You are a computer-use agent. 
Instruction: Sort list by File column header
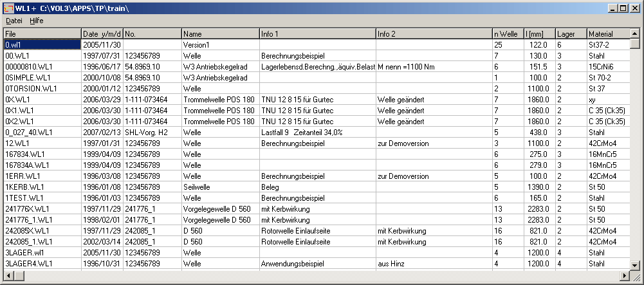(42, 33)
